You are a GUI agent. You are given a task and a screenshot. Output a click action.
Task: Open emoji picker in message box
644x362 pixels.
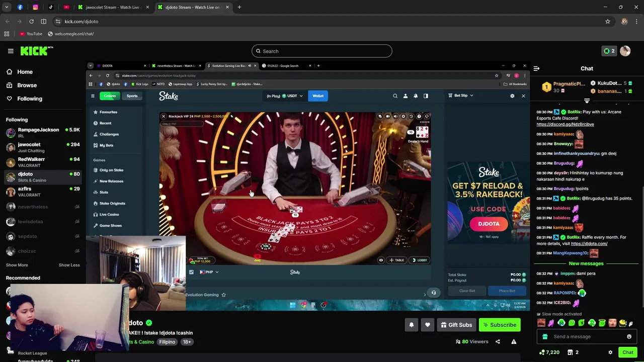coord(629,336)
